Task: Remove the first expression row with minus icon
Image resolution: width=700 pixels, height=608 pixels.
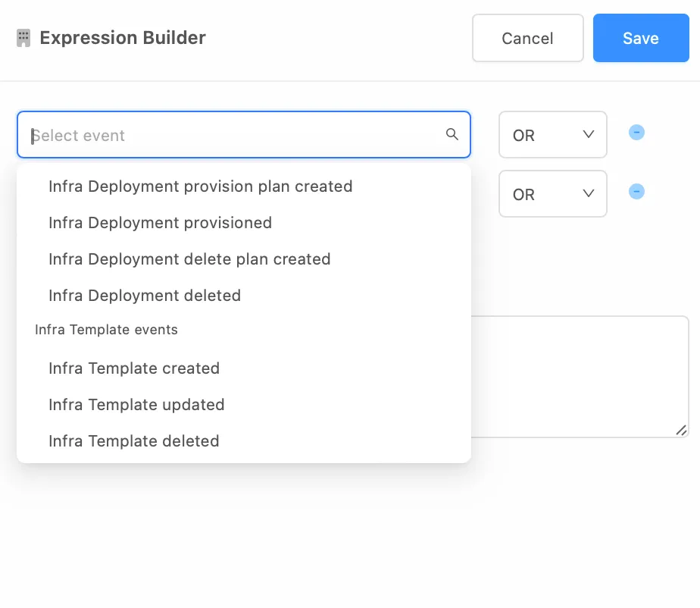Action: [636, 133]
